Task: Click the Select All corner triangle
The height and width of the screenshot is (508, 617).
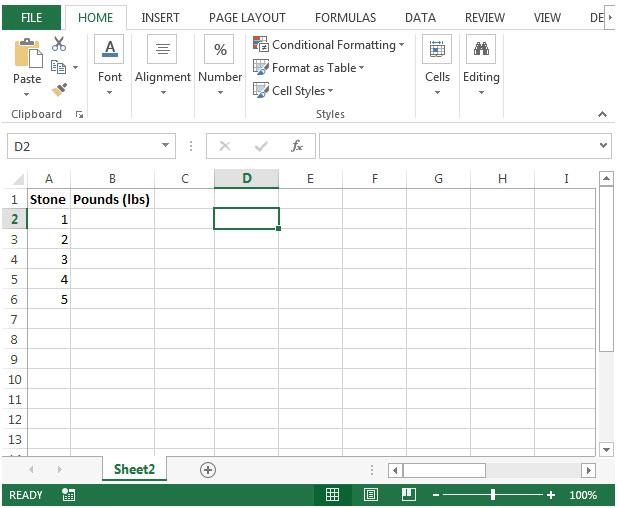Action: pos(18,179)
